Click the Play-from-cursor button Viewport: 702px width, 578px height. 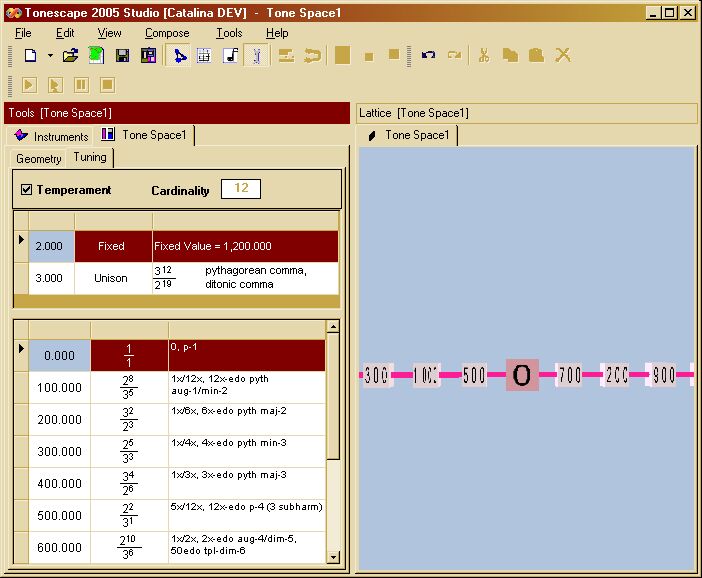(x=55, y=85)
